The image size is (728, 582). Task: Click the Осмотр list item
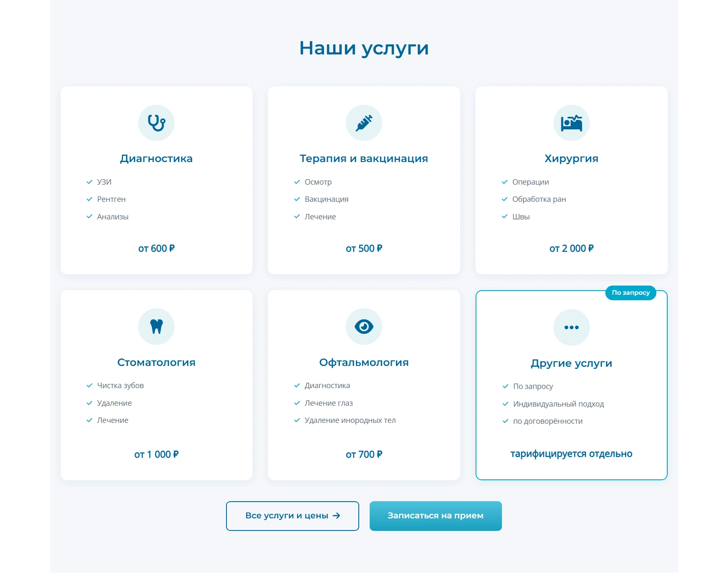click(318, 182)
